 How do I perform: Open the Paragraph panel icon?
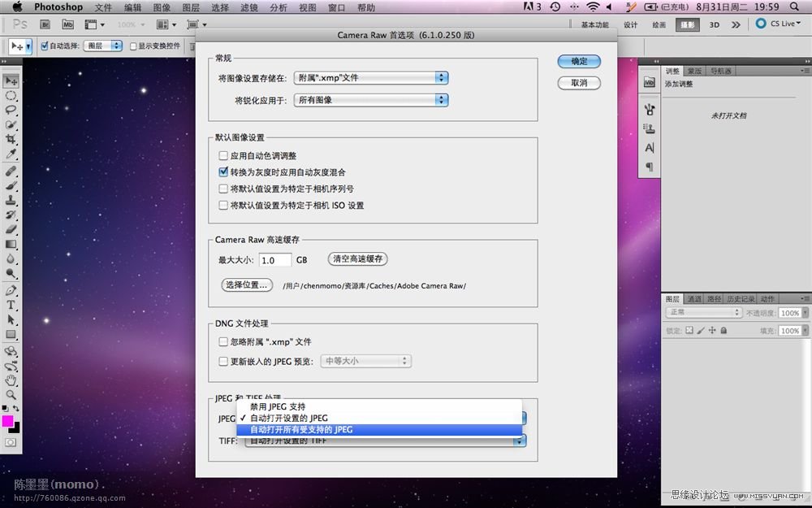point(650,167)
